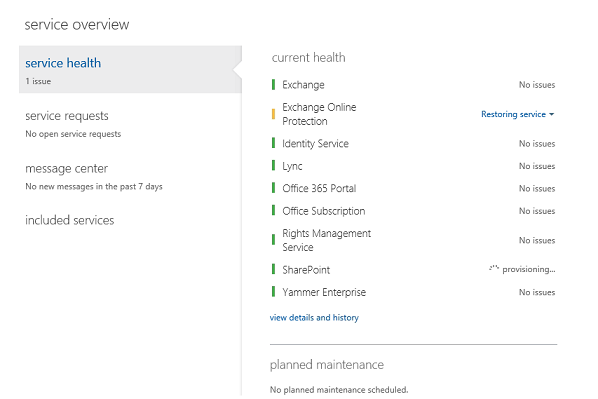Click the green status bar beside Exchange
This screenshot has height=399, width=598.
pos(273,84)
